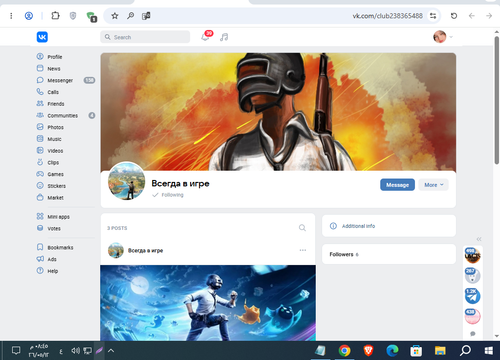Open Microsoft Edge from taskbar
500x360 pixels.
pos(392,350)
